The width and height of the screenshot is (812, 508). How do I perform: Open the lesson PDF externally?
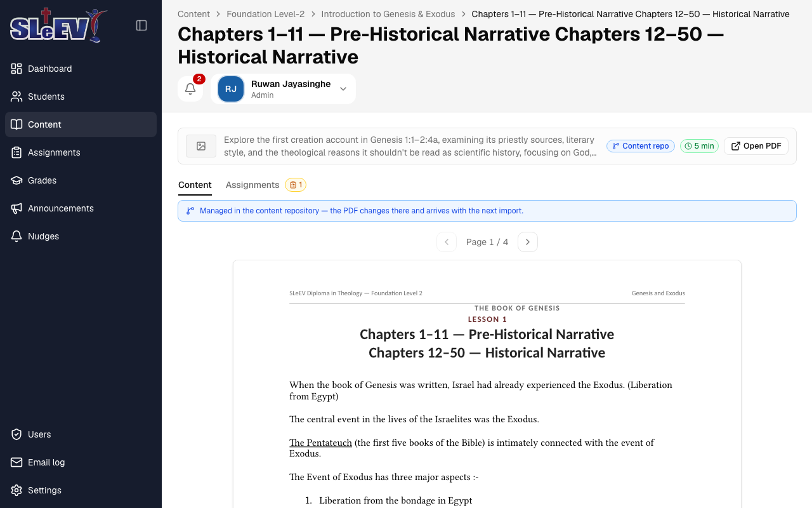tap(756, 146)
